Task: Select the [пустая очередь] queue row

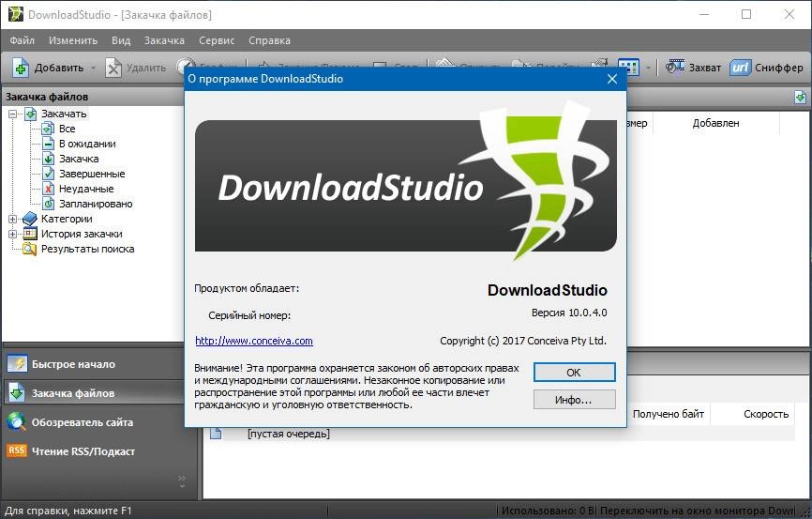Action: [x=501, y=434]
